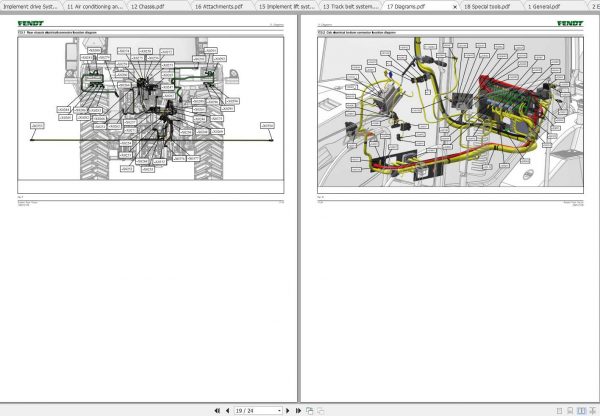This screenshot has width=600, height=416.
Task: Open the page number dropdown arrow
Action: click(x=279, y=411)
